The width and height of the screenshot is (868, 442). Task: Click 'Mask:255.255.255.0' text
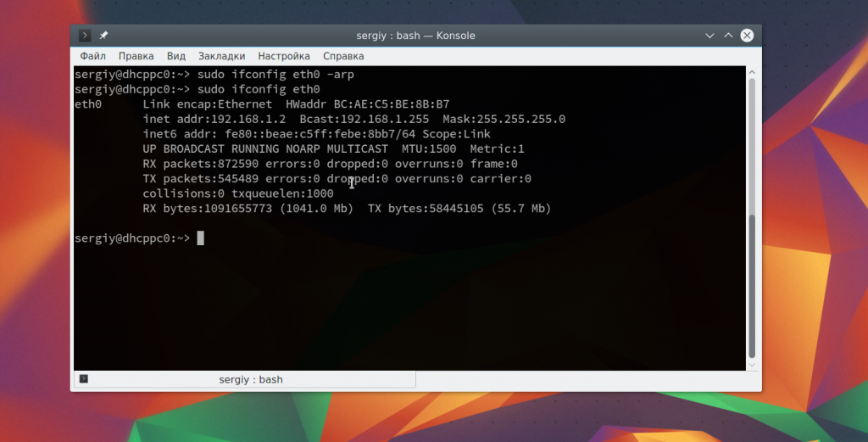(504, 119)
